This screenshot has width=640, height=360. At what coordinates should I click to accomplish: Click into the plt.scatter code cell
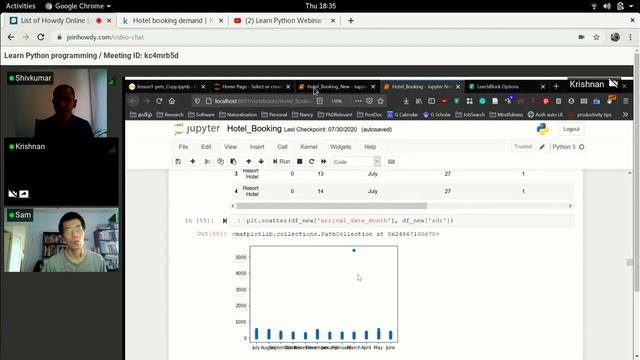pyautogui.click(x=402, y=221)
